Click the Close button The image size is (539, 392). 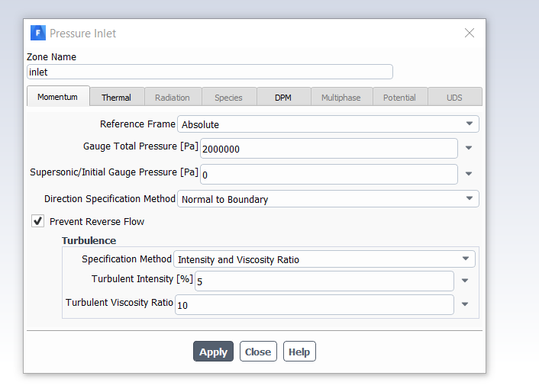pos(258,352)
